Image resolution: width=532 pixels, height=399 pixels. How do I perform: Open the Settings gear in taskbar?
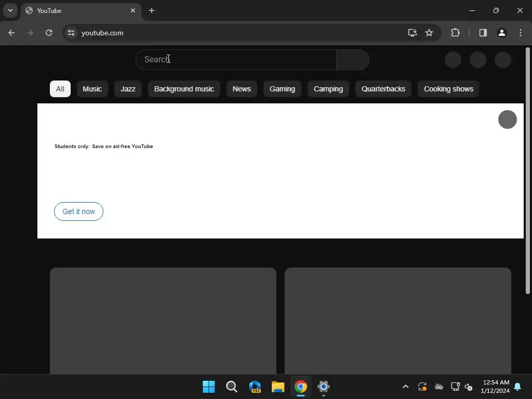tap(324, 387)
